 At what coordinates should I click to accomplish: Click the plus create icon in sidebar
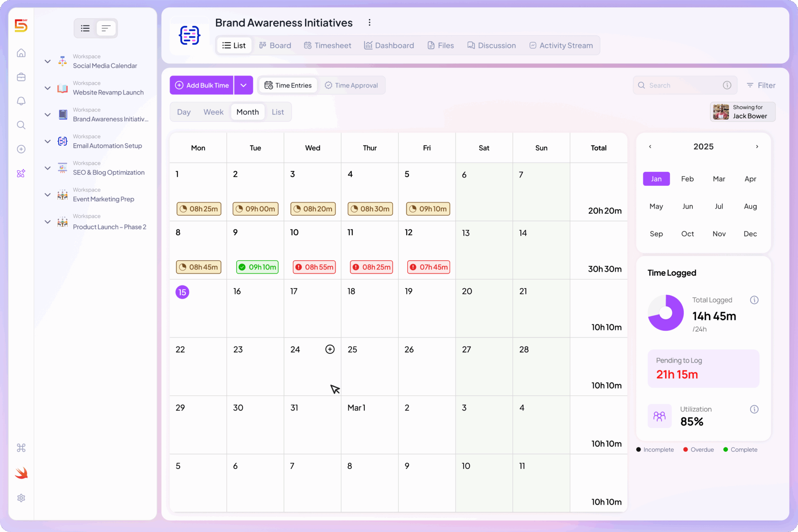pyautogui.click(x=21, y=149)
